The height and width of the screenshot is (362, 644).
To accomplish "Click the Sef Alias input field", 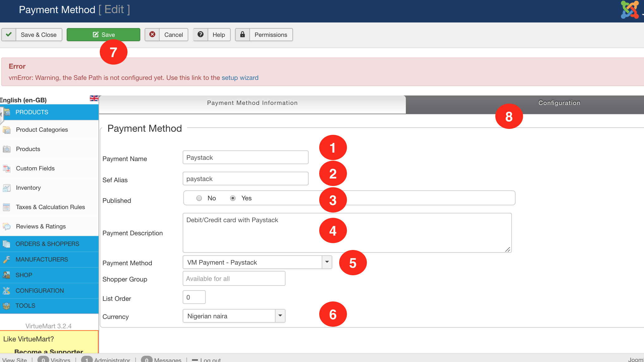I will (x=246, y=179).
